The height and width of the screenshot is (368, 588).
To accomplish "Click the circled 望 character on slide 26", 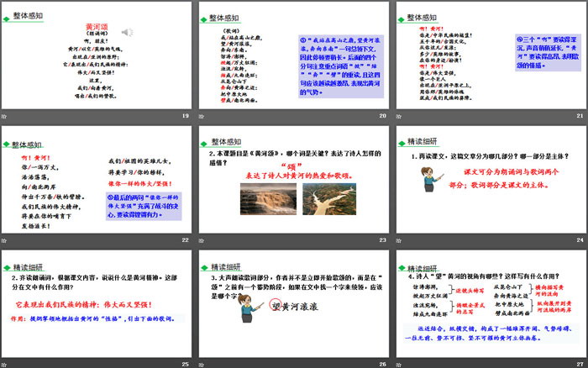I will pyautogui.click(x=275, y=306).
